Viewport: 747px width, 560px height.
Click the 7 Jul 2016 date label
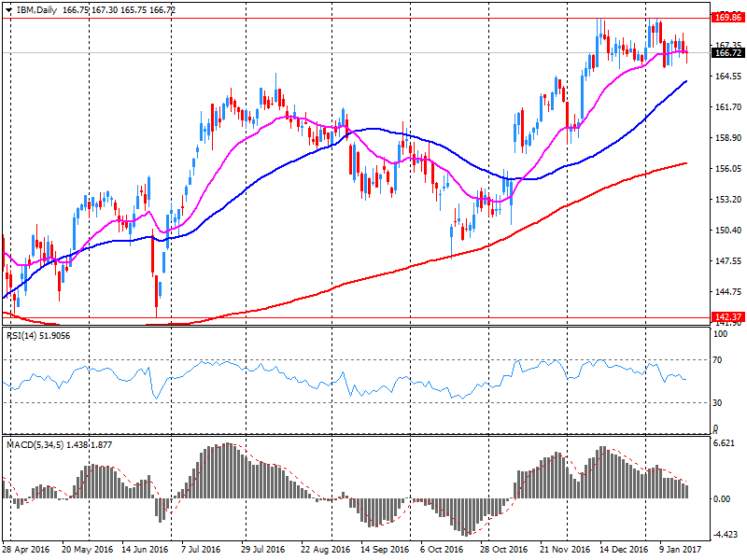tap(201, 550)
